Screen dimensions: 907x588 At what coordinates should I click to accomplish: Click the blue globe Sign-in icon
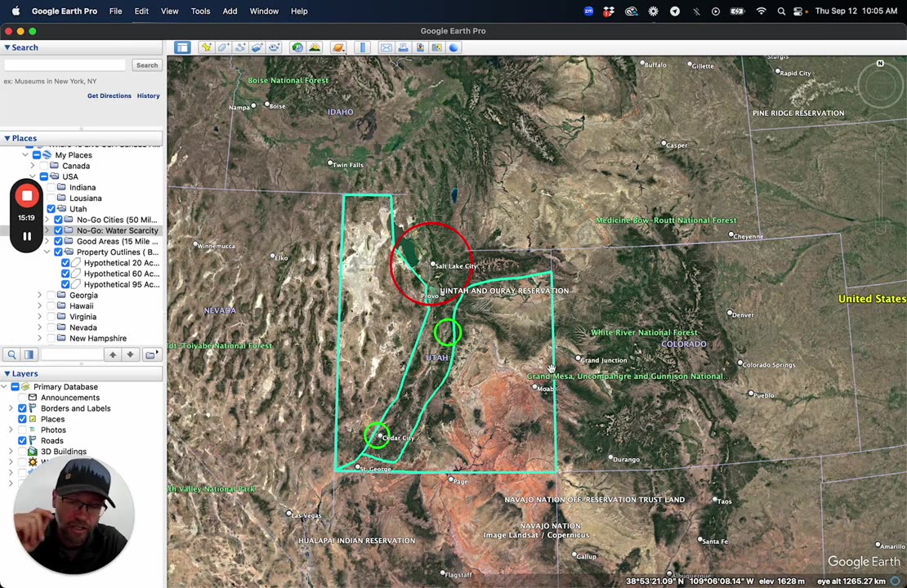pos(454,47)
